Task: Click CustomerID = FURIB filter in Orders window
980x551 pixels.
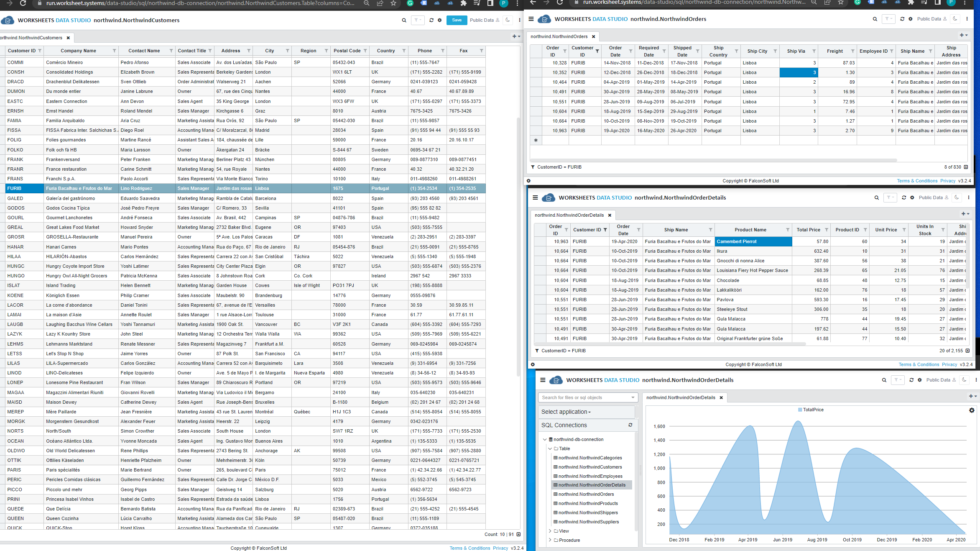Action: click(559, 167)
